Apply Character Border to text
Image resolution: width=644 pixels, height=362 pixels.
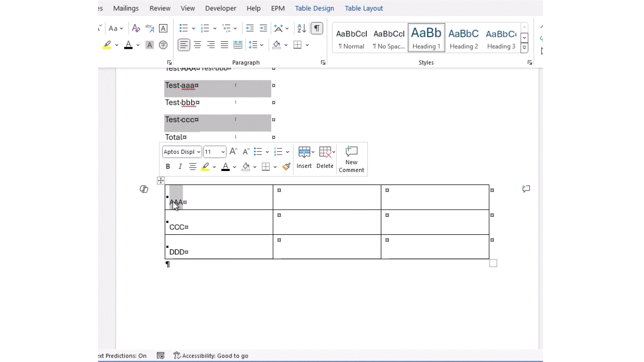163,28
